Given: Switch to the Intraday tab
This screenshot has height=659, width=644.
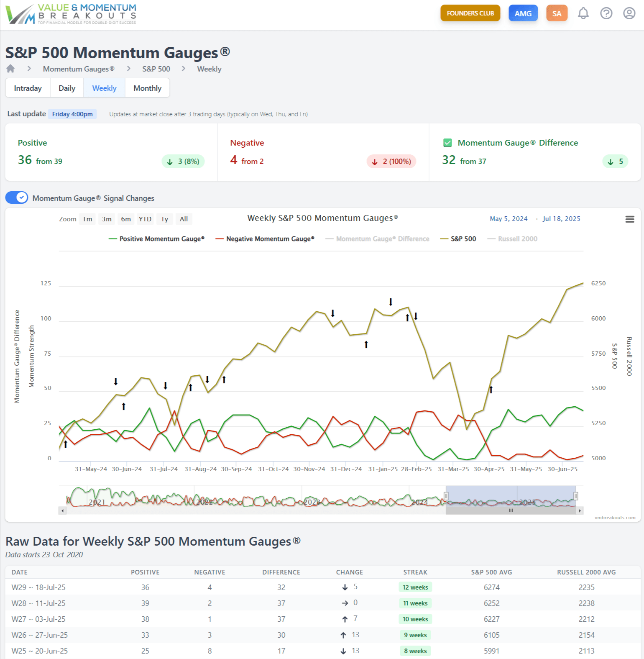Looking at the screenshot, I should coord(28,88).
